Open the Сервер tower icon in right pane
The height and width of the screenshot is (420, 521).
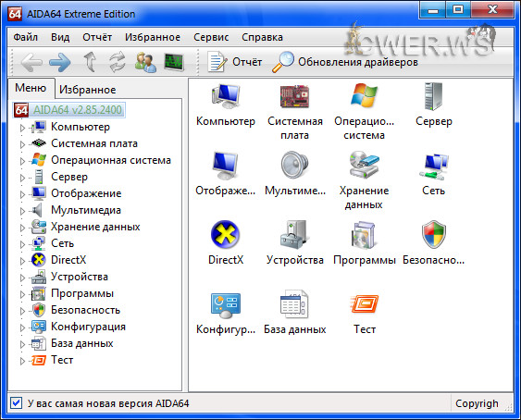click(434, 97)
